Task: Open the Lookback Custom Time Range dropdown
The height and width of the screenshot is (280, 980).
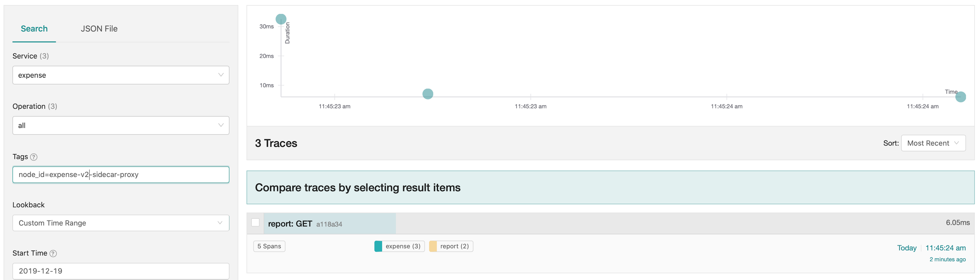Action: click(121, 223)
